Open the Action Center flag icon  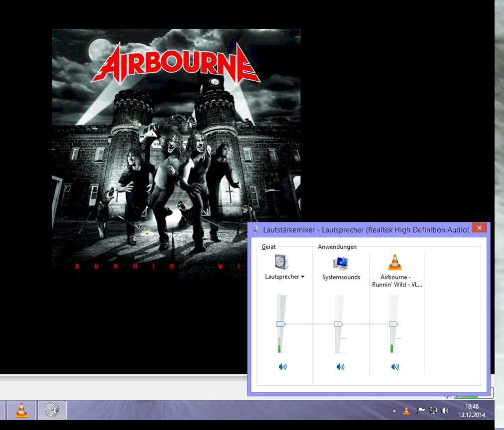(x=420, y=411)
